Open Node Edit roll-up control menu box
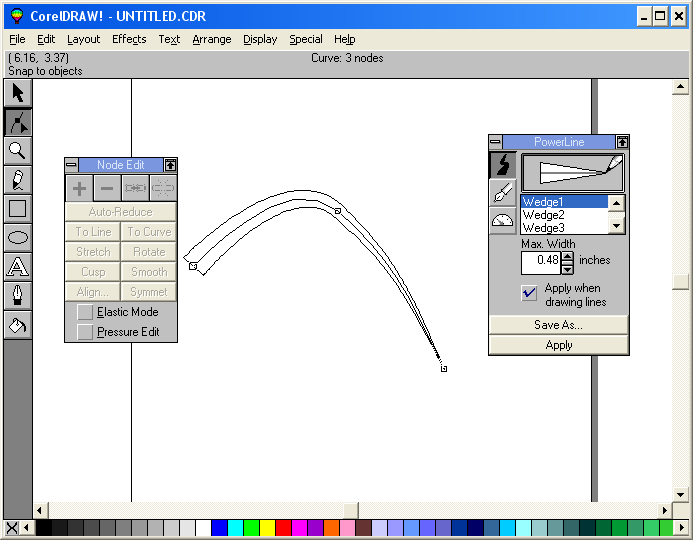This screenshot has width=693, height=540. click(71, 165)
